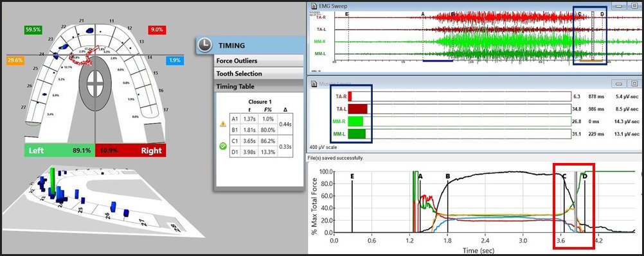Click the EMG Sweep window title
Viewport: 644px width, 256px height.
[332, 6]
